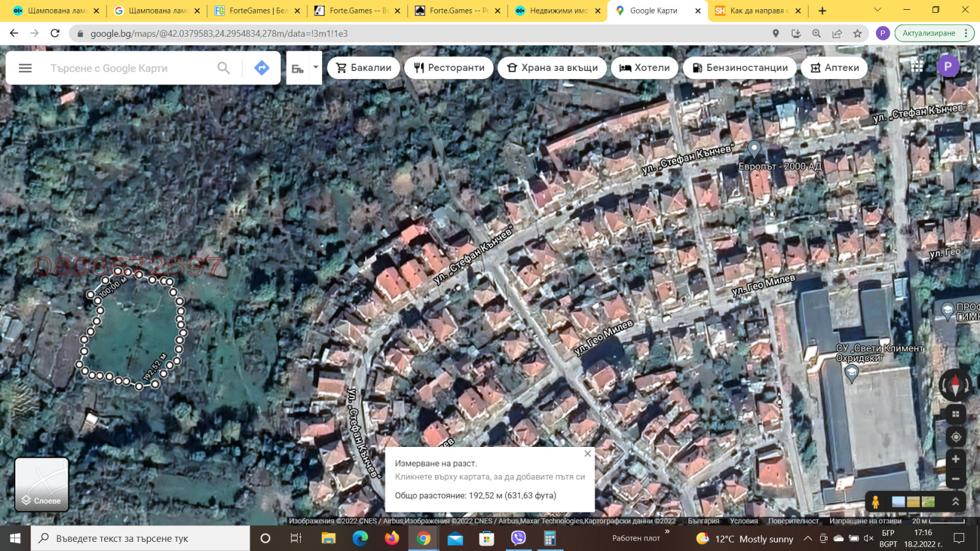This screenshot has width=980, height=551.
Task: Reset the compass to north
Action: (956, 385)
